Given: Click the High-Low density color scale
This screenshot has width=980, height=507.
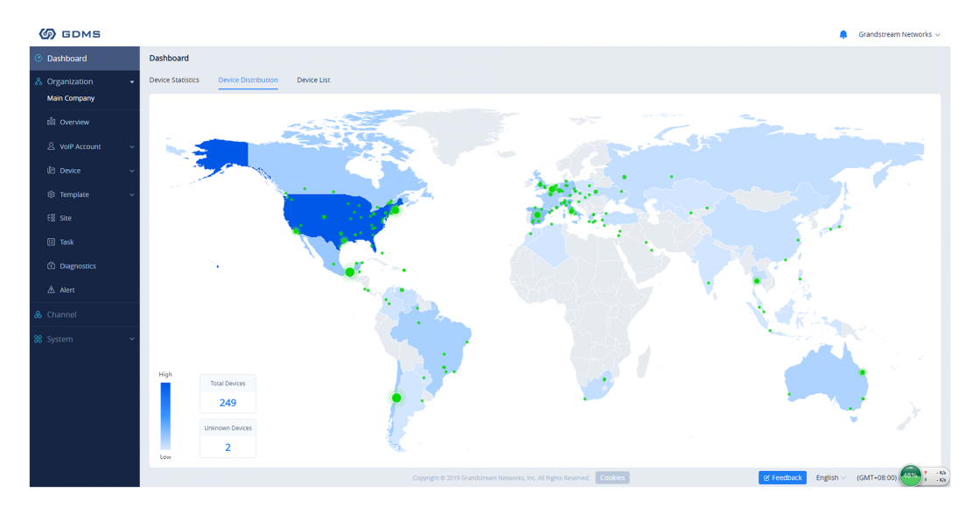Looking at the screenshot, I should 165,416.
